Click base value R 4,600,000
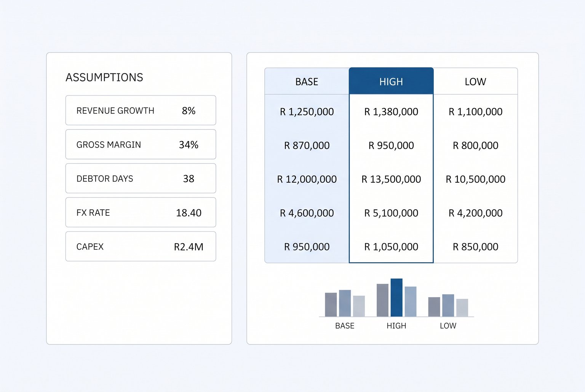This screenshot has width=585, height=392. coord(307,213)
